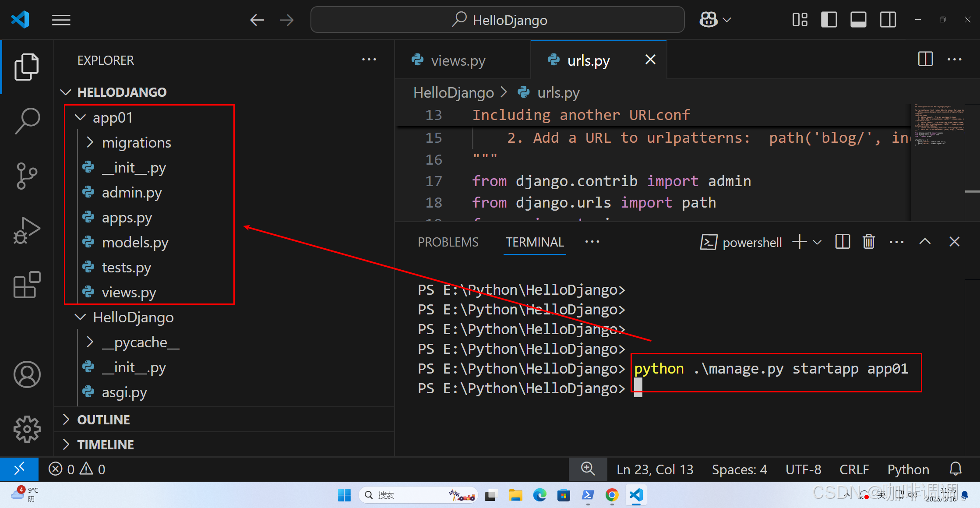This screenshot has width=980, height=508.
Task: Switch to the PROBLEMS panel tab
Action: pyautogui.click(x=448, y=242)
